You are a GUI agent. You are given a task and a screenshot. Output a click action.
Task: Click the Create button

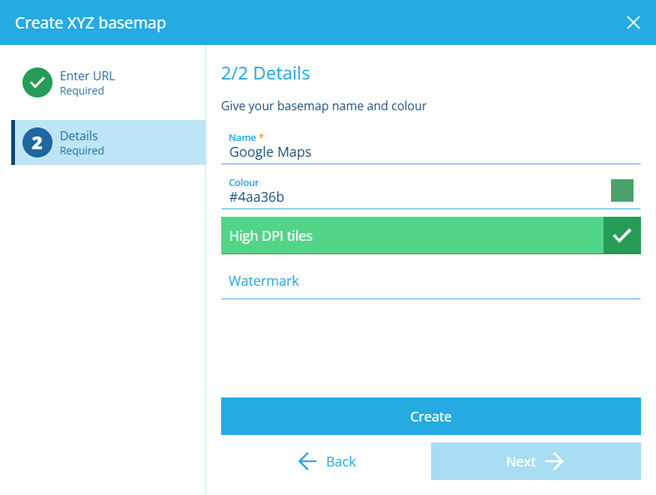pyautogui.click(x=430, y=416)
